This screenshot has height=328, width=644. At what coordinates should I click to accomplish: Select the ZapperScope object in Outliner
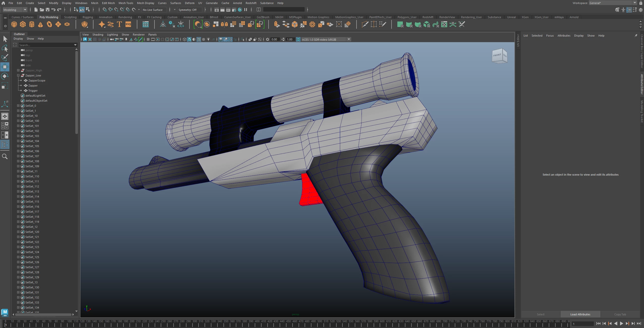[x=37, y=80]
